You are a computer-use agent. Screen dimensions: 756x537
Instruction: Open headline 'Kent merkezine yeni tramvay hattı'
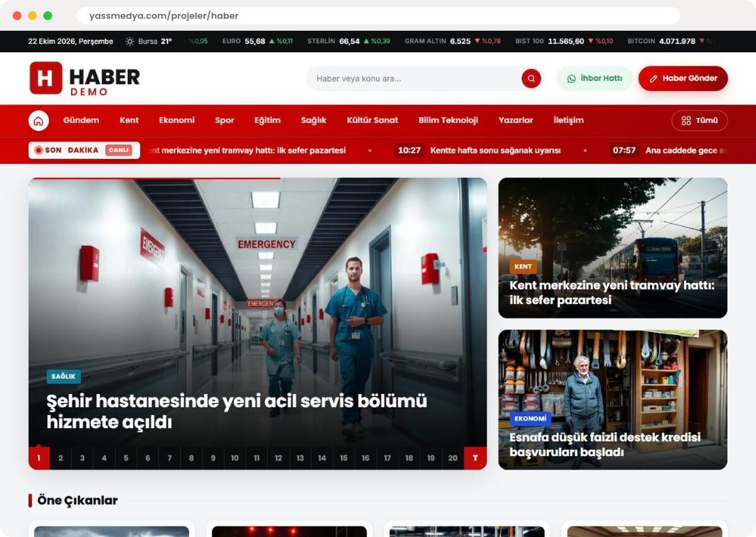point(612,293)
